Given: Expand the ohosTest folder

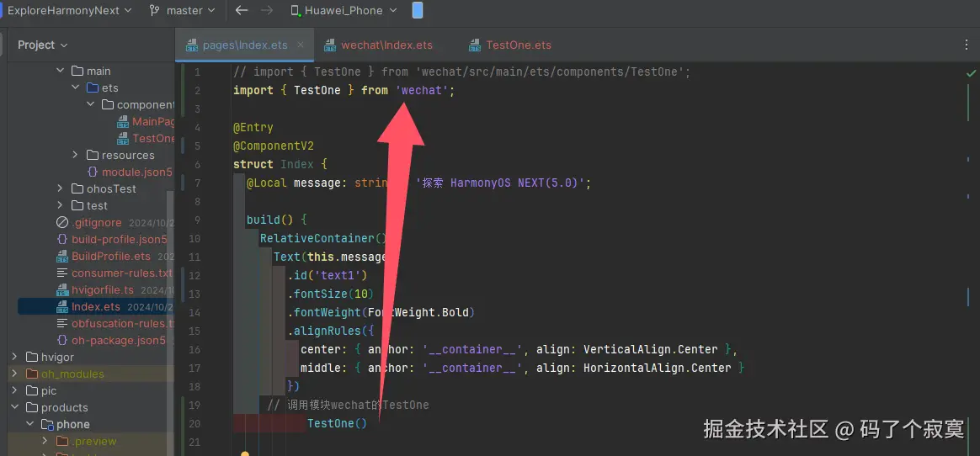Looking at the screenshot, I should coord(60,188).
